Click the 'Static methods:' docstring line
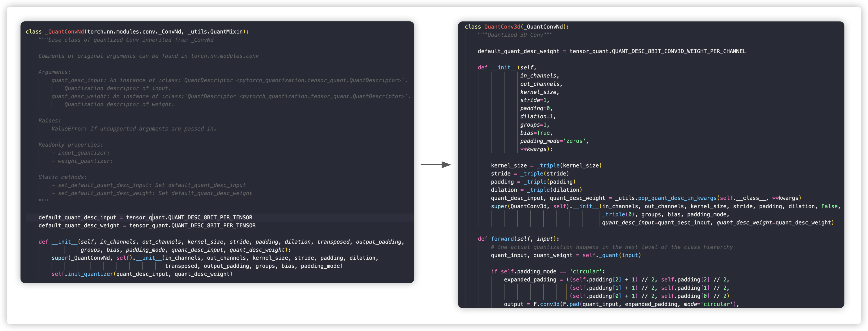The image size is (868, 331). (x=63, y=177)
